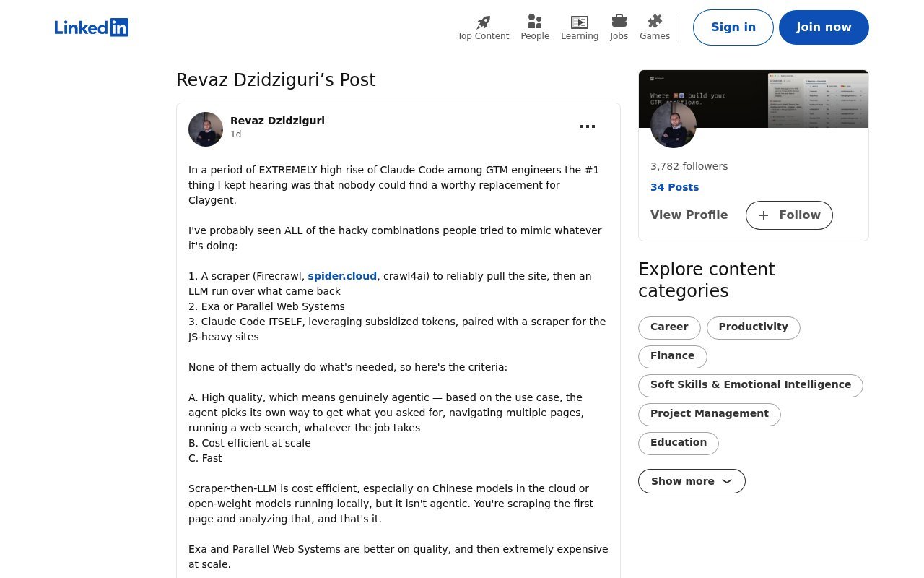Open the sidebar profile avatar photo
Viewport: 924px width, 578px height.
coord(674,125)
